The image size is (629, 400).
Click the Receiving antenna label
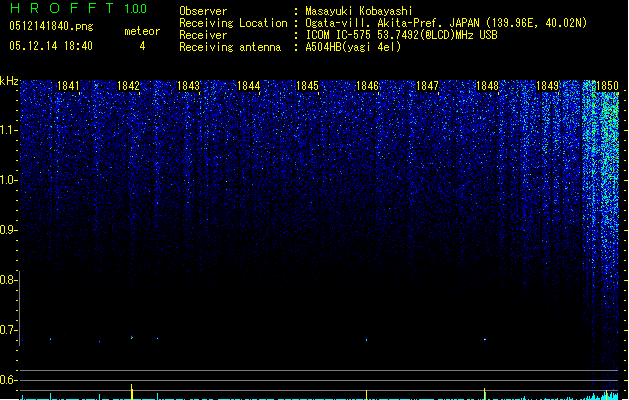[x=230, y=47]
